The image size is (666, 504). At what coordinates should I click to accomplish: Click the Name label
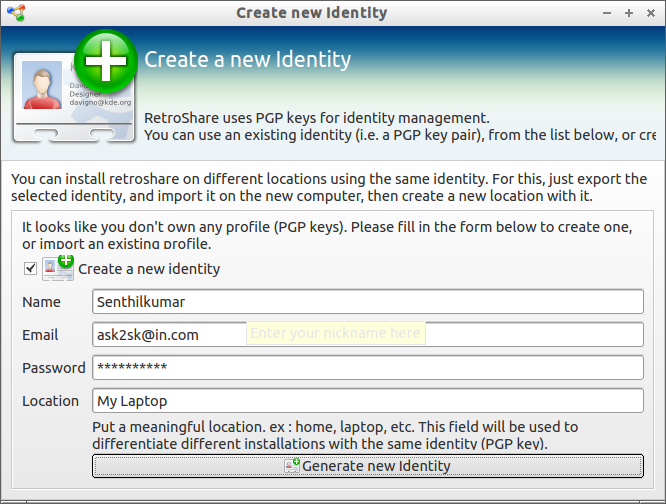point(41,302)
